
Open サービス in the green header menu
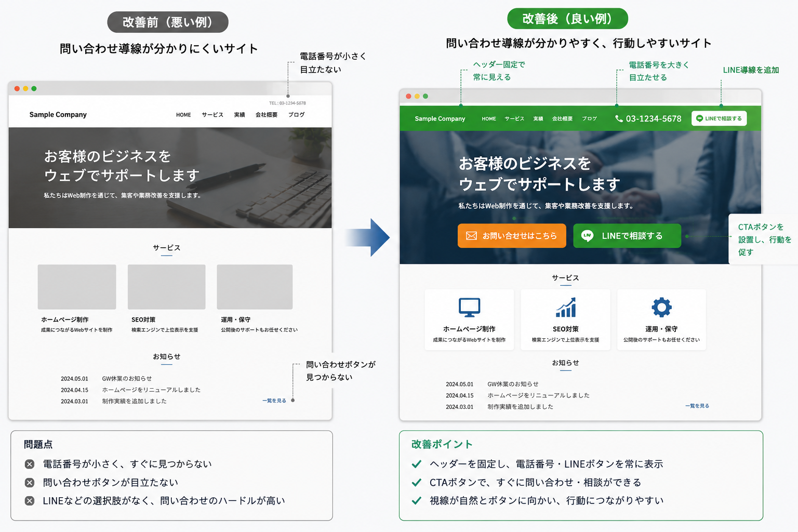click(514, 119)
